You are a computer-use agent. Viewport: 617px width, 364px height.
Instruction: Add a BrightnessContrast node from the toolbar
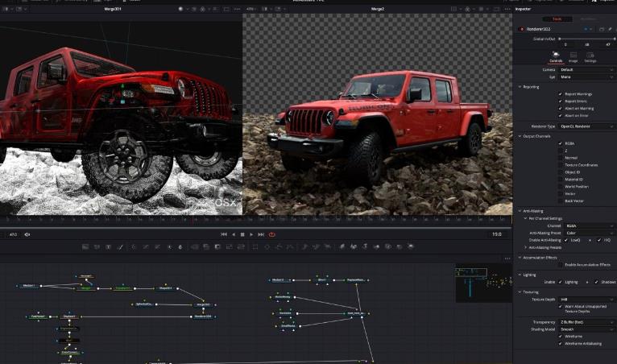pyautogui.click(x=170, y=246)
